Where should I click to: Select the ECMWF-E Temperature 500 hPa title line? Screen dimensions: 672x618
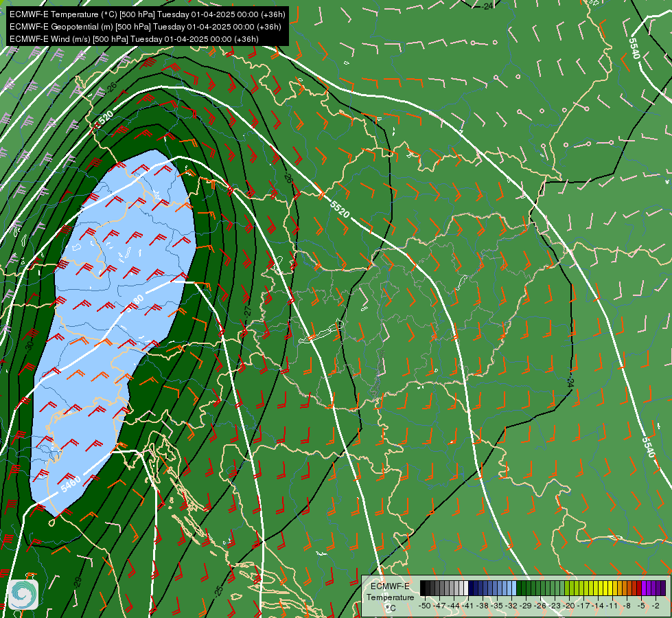pyautogui.click(x=147, y=14)
